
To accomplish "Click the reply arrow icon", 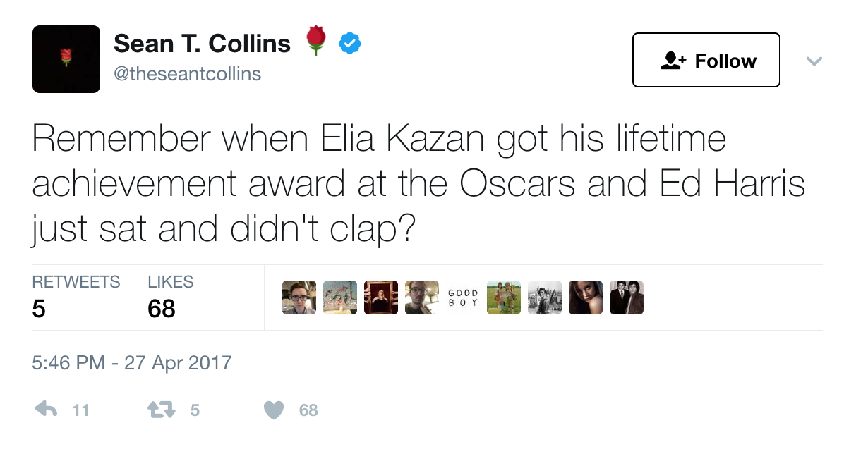I will coord(46,410).
